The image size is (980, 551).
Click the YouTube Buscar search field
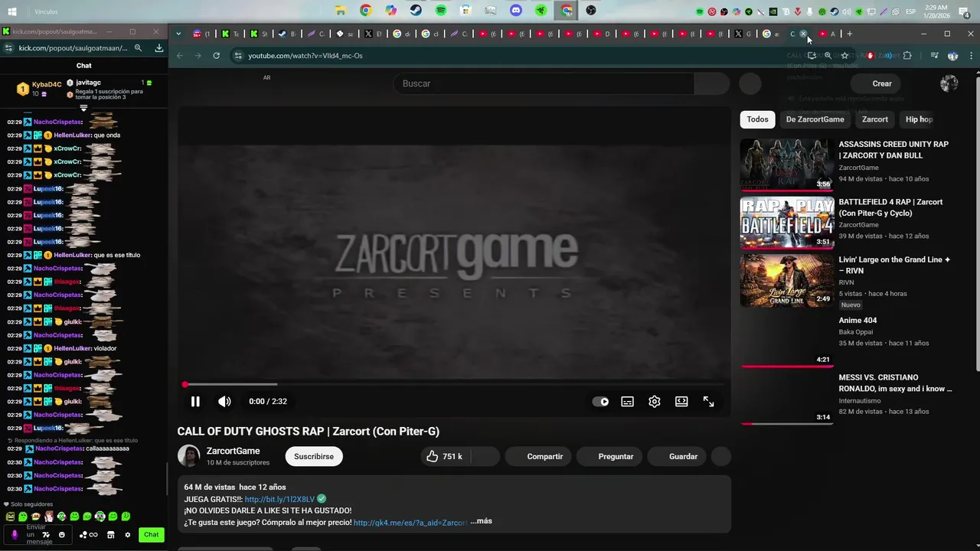(x=544, y=83)
